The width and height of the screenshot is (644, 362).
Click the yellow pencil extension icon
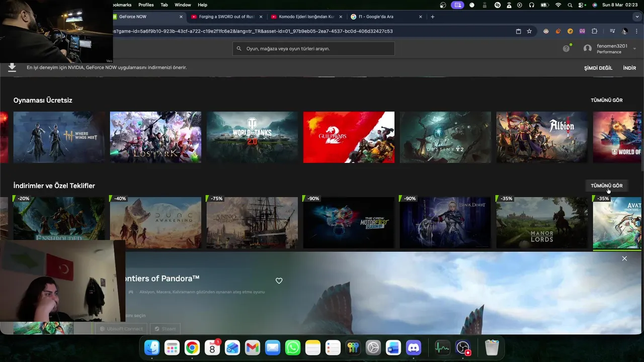point(570,31)
